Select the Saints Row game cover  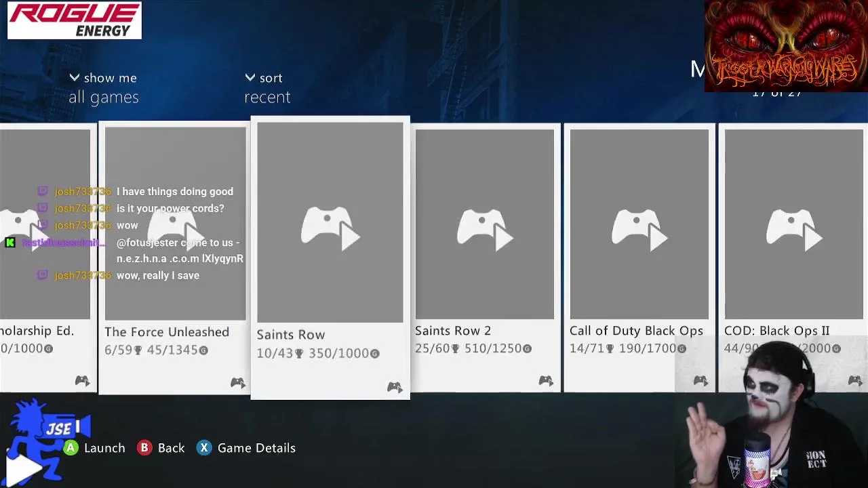click(330, 222)
